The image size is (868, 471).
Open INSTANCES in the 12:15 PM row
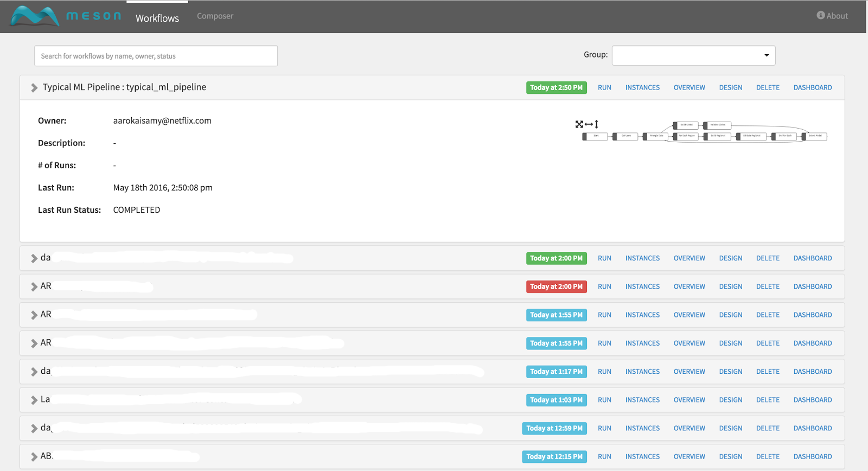[x=642, y=456]
